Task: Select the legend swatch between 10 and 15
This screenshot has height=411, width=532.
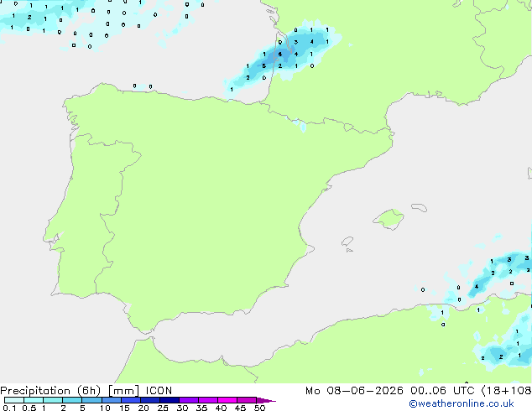Action: tap(111, 400)
